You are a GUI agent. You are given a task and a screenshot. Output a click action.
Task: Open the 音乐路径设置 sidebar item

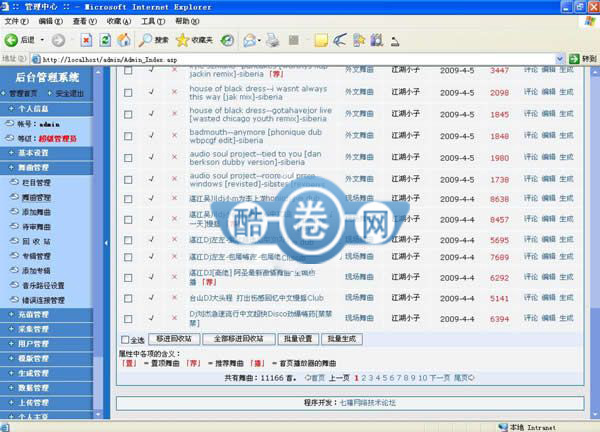[x=43, y=285]
